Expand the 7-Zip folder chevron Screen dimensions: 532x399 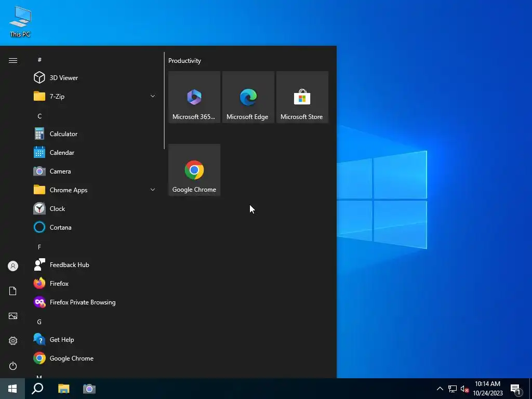pyautogui.click(x=153, y=96)
